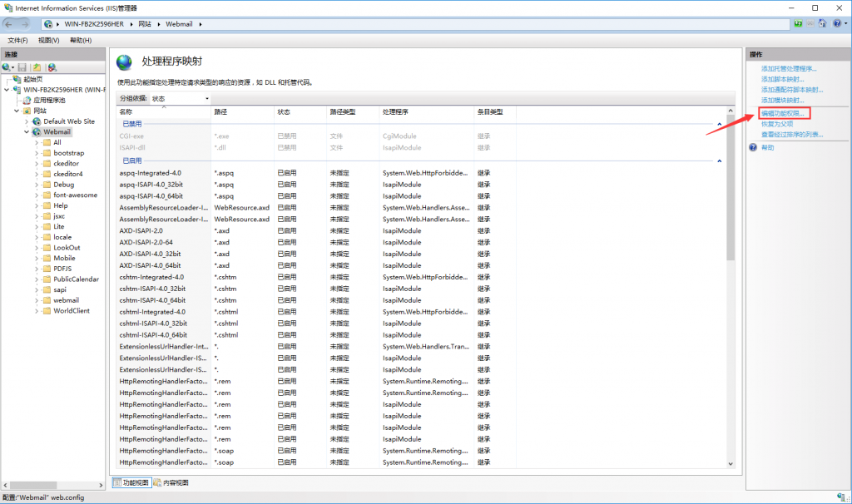Click the 网站 segment in the address breadcrumb
Viewport: 852px width, 504px height.
pos(145,24)
